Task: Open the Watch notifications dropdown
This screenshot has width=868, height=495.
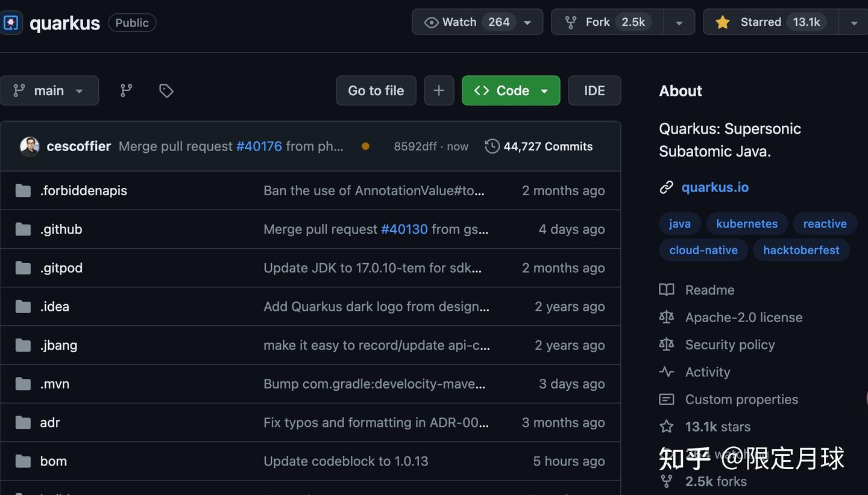Action: coord(477,22)
